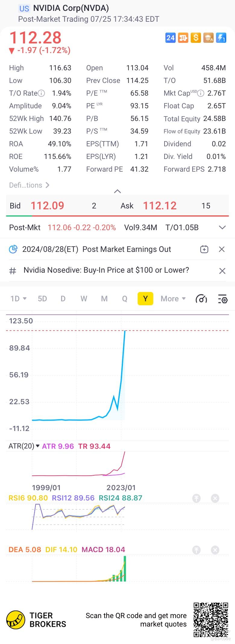235x644 pixels.
Task: Open the Nvidia Nosedive topic link
Action: 106,270
